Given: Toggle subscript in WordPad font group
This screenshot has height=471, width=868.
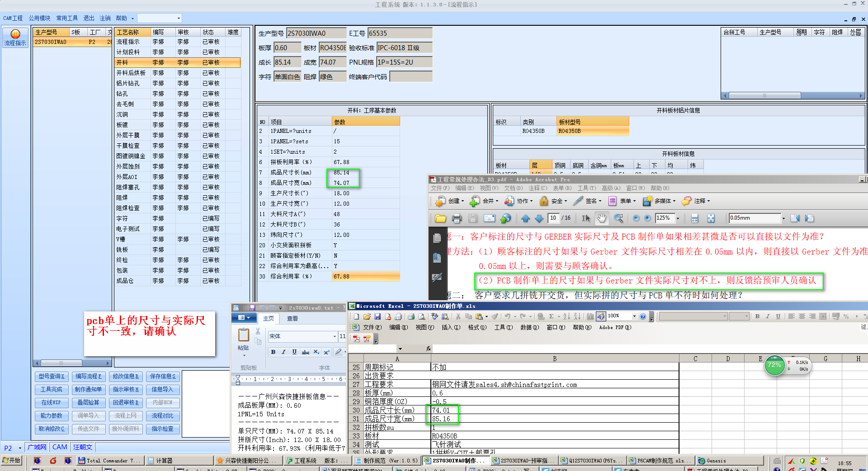Looking at the screenshot, I should 316,352.
